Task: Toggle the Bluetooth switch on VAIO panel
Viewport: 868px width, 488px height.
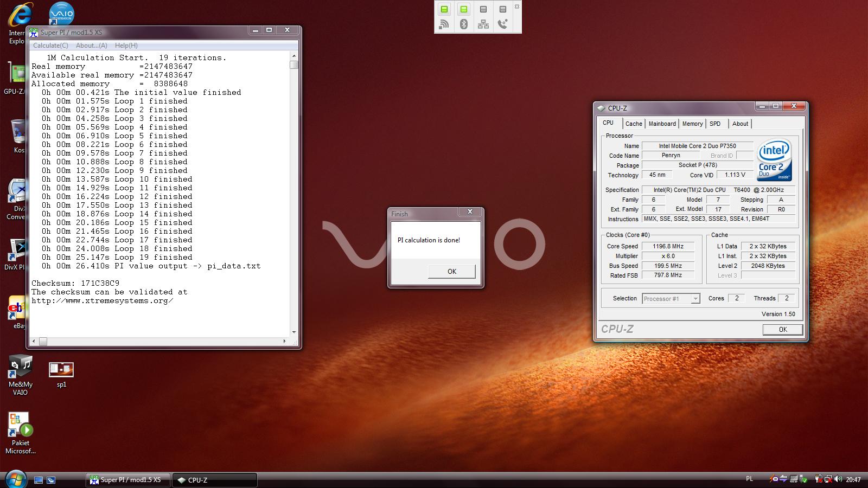Action: 464,9
